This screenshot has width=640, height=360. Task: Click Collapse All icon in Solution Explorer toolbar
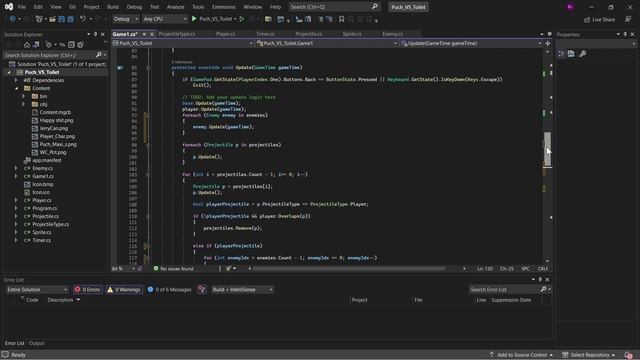(x=71, y=44)
